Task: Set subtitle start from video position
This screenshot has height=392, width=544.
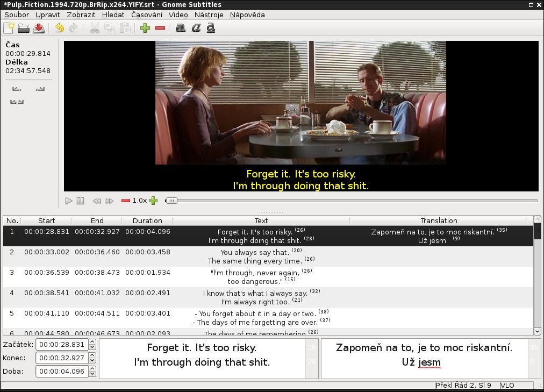Action: (x=16, y=89)
